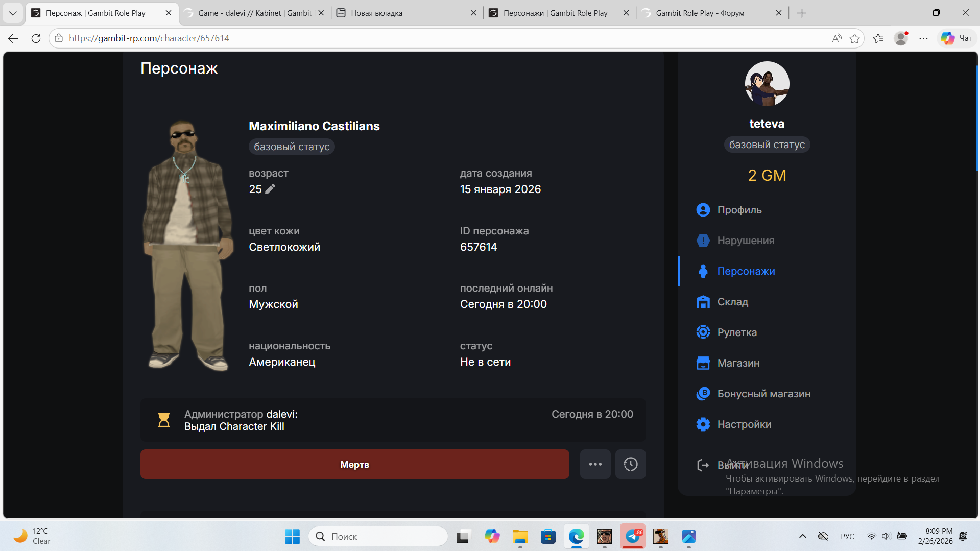The image size is (980, 551).
Task: Click the pencil icon to edit age
Action: 270,189
